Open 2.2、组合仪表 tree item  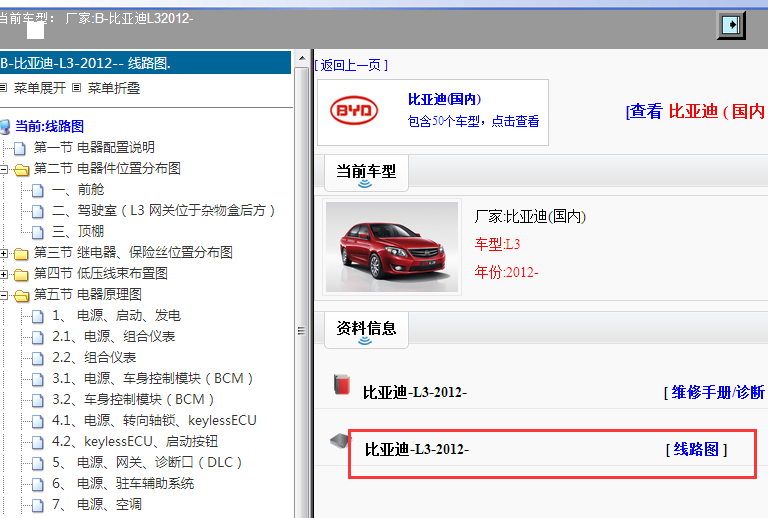coord(94,358)
